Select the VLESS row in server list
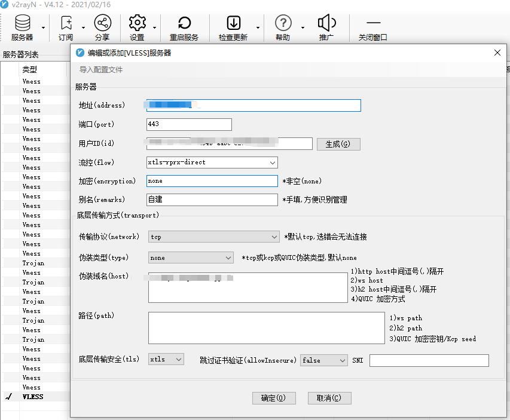Screen dimensions: 510x420 point(35,397)
